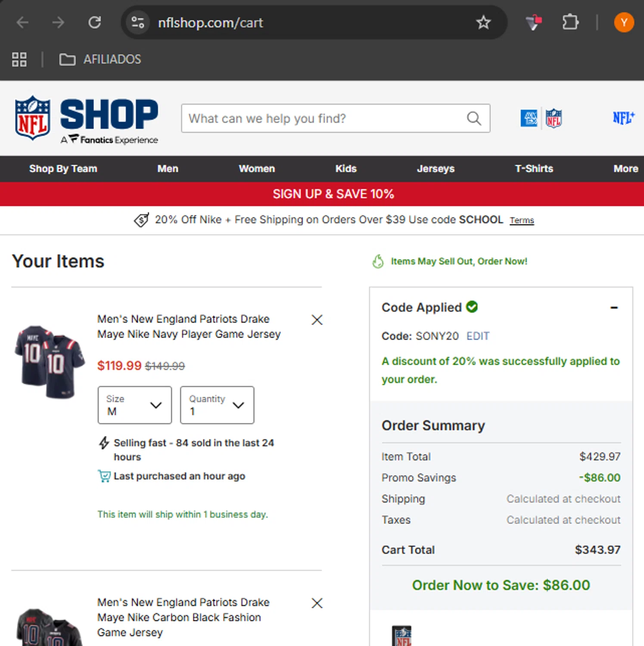Collapse the Code Applied section
The height and width of the screenshot is (646, 644).
tap(614, 307)
